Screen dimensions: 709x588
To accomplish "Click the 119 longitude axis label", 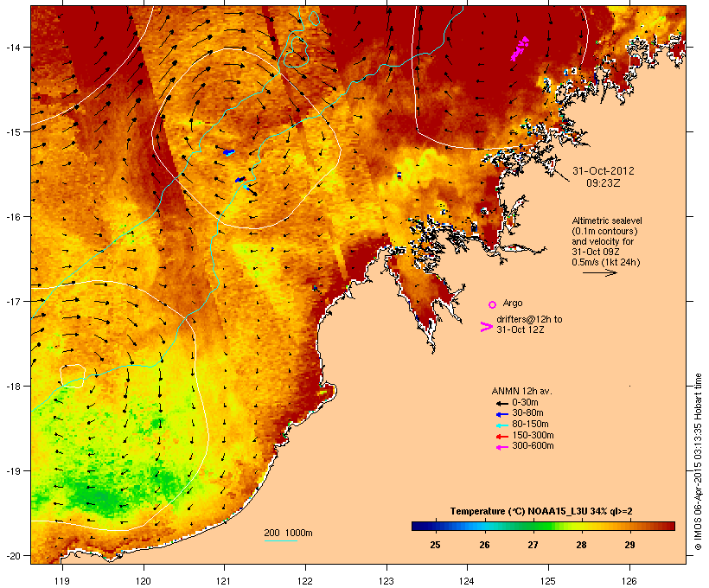I will click(62, 581).
